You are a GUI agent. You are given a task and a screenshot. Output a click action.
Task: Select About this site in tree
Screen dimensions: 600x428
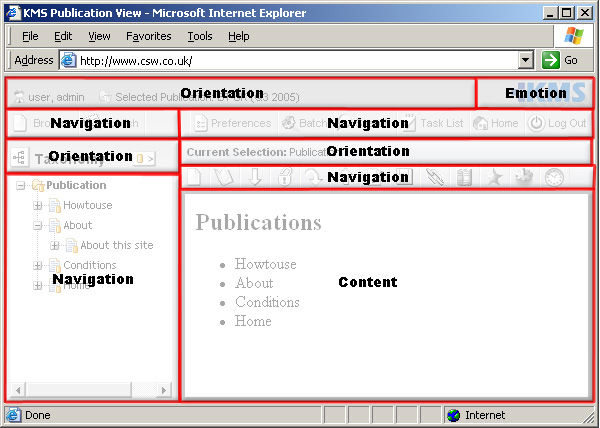coord(116,245)
